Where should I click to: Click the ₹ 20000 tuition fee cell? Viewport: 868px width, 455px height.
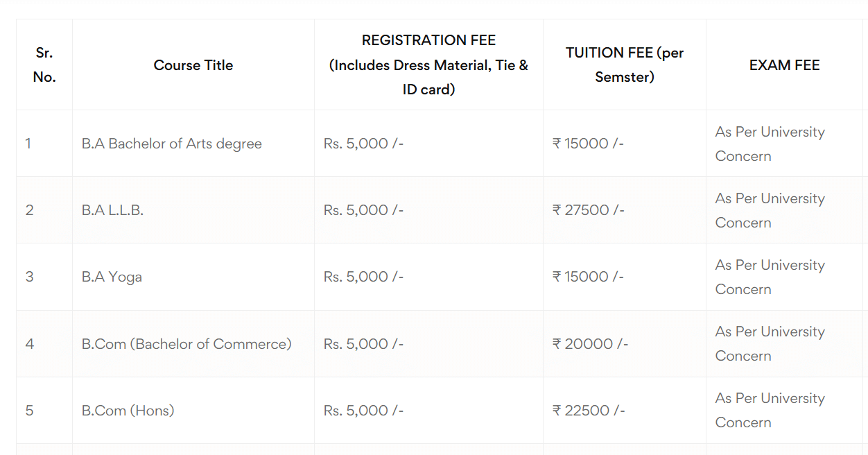tap(590, 344)
